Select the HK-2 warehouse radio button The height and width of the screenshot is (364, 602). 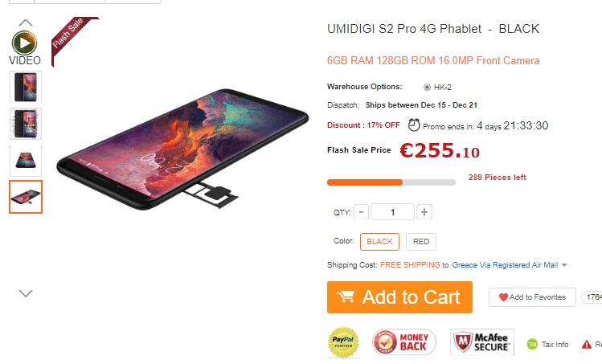[x=427, y=87]
